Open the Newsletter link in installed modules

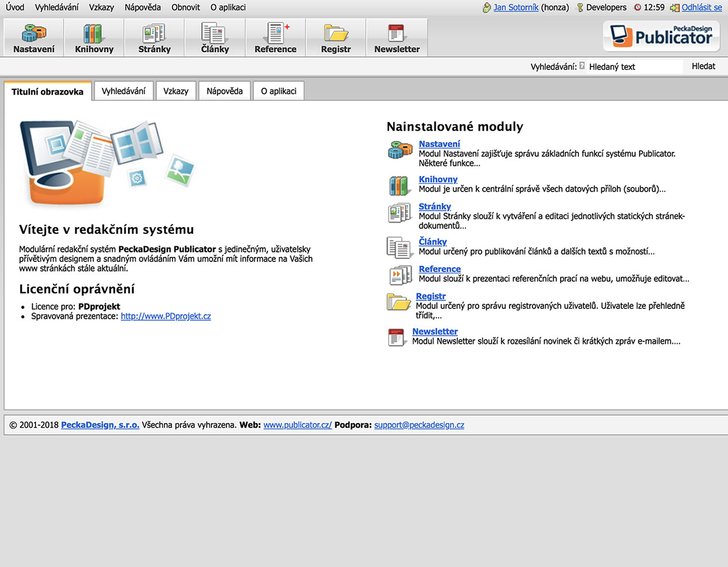(435, 331)
